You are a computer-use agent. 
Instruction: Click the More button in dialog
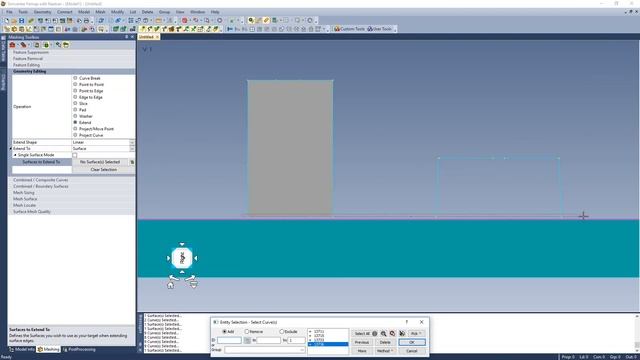pyautogui.click(x=362, y=351)
